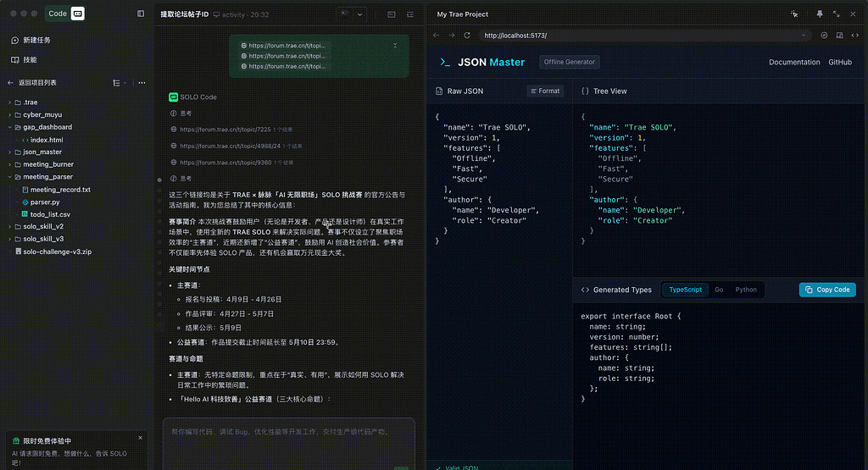The width and height of the screenshot is (868, 470).
Task: Click the element picker cursor icon
Action: pos(794,14)
